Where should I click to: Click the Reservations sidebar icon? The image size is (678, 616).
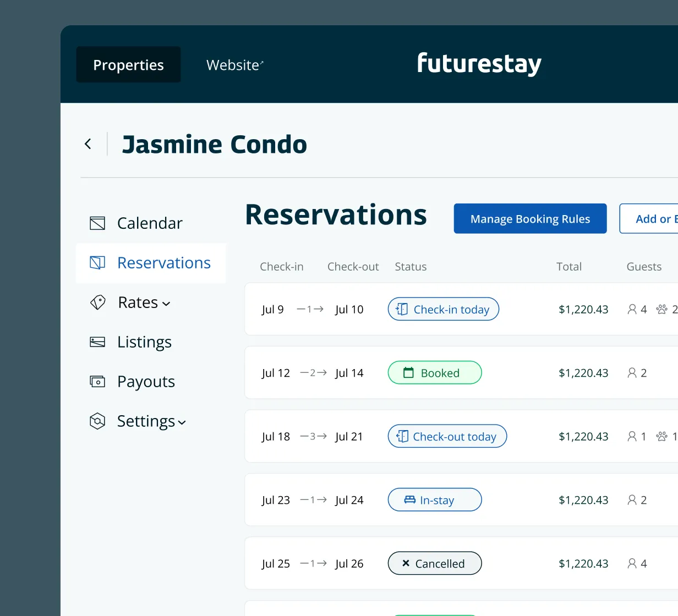coord(97,262)
